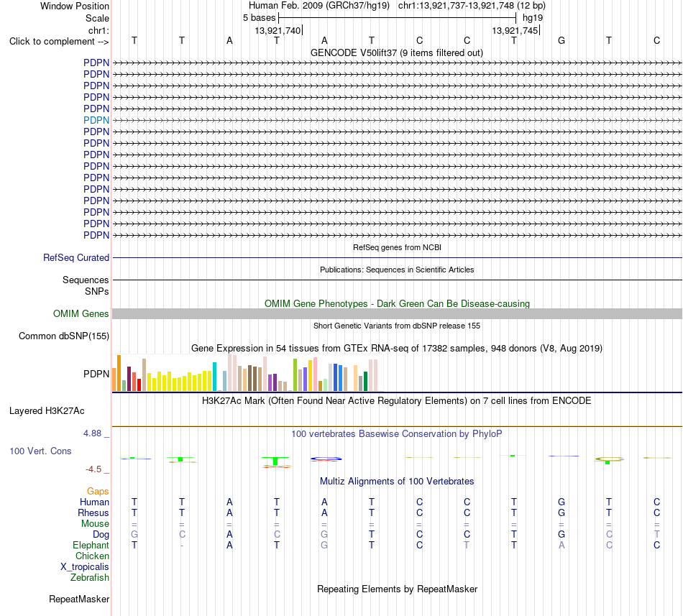Viewport: 683px width, 616px height.
Task: Click 'Repeating Elements by RepeatMasker' title
Action: tap(398, 589)
